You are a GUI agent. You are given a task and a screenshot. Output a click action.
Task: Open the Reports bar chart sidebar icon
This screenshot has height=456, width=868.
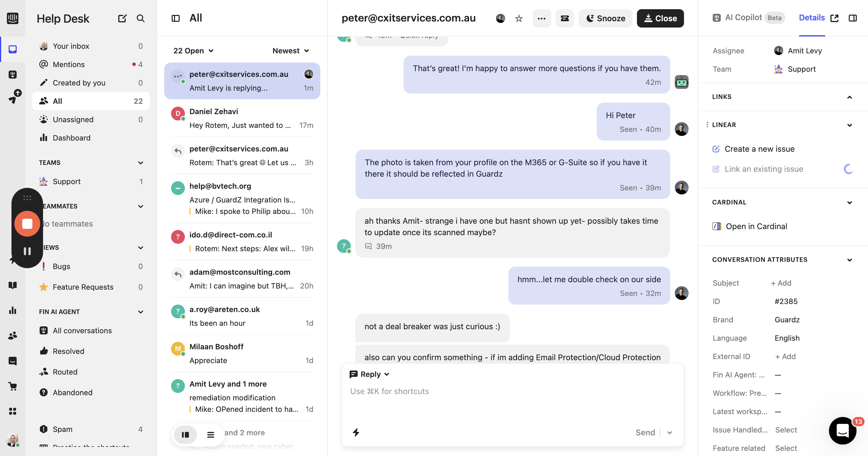[12, 310]
